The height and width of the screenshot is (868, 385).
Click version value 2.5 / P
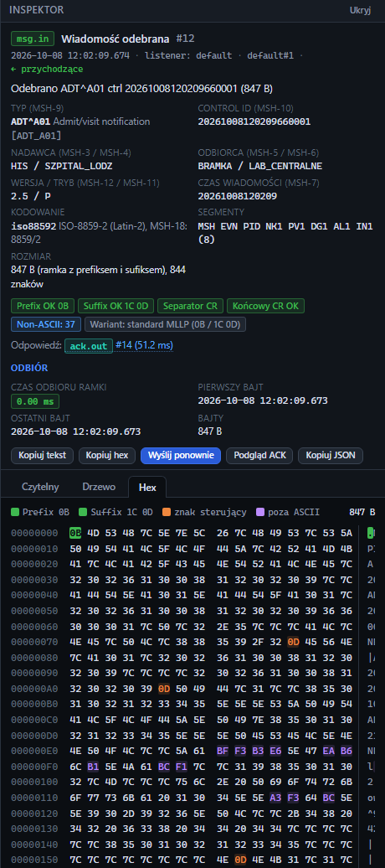pyautogui.click(x=32, y=196)
